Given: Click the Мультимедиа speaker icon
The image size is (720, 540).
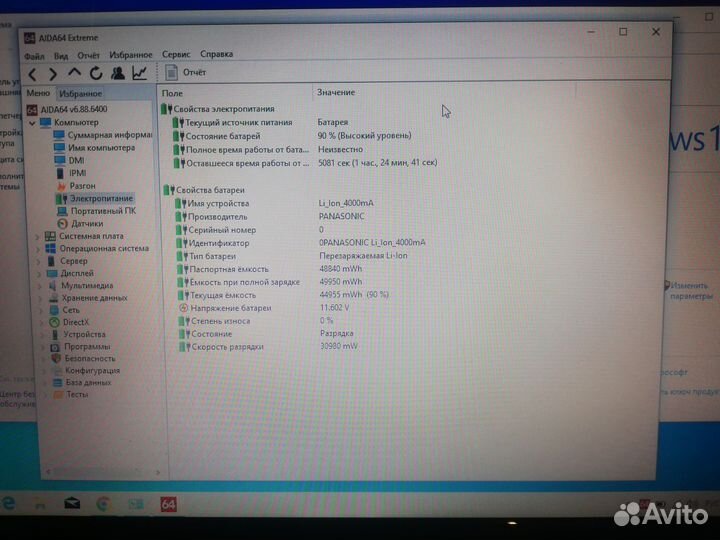Looking at the screenshot, I should [x=52, y=286].
